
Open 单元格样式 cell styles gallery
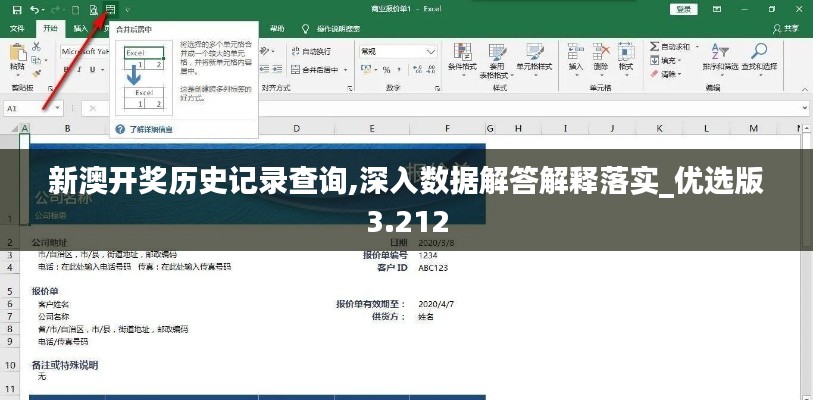534,60
